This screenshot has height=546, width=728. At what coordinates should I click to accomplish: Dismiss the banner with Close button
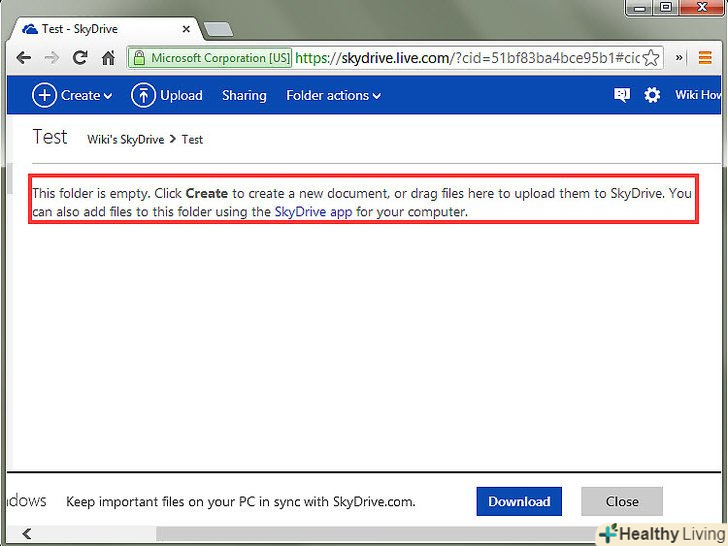pos(622,501)
